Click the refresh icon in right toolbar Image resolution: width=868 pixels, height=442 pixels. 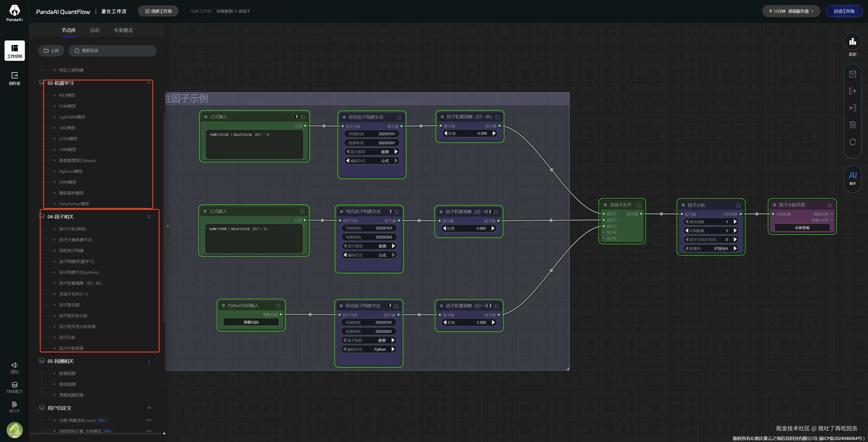(x=852, y=142)
